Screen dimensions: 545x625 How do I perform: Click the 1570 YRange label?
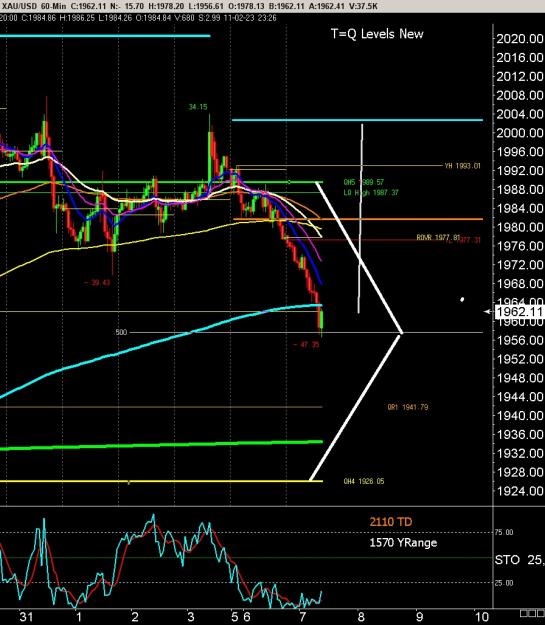pyautogui.click(x=403, y=542)
